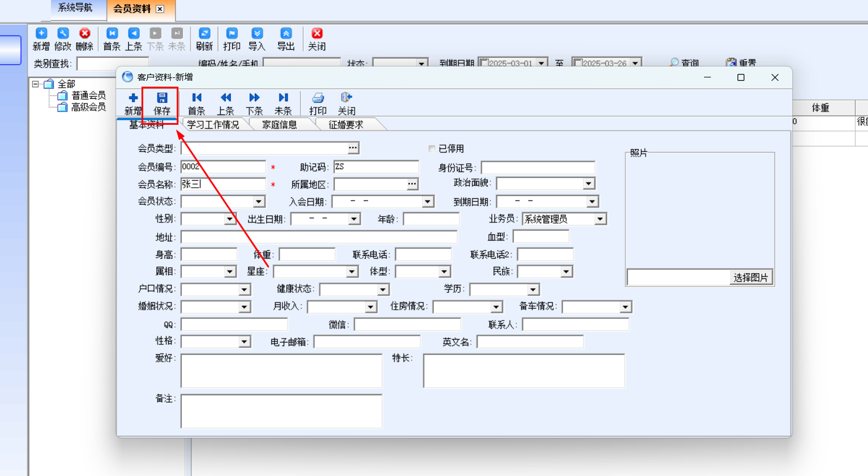The image size is (868, 476).
Task: Toggle the 已停用 checkbox
Action: pos(431,149)
